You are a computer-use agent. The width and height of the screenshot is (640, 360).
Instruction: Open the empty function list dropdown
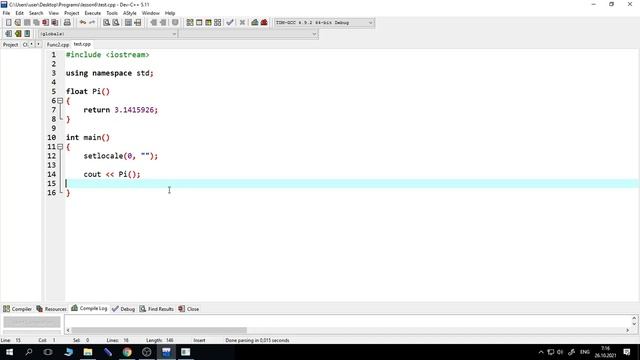coord(249,34)
